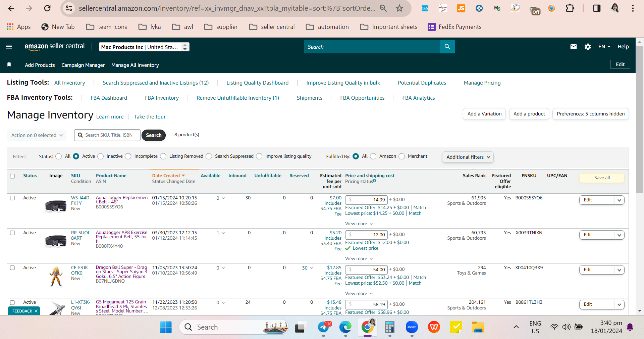The image size is (644, 339).
Task: Open the messages envelope icon
Action: [x=574, y=47]
